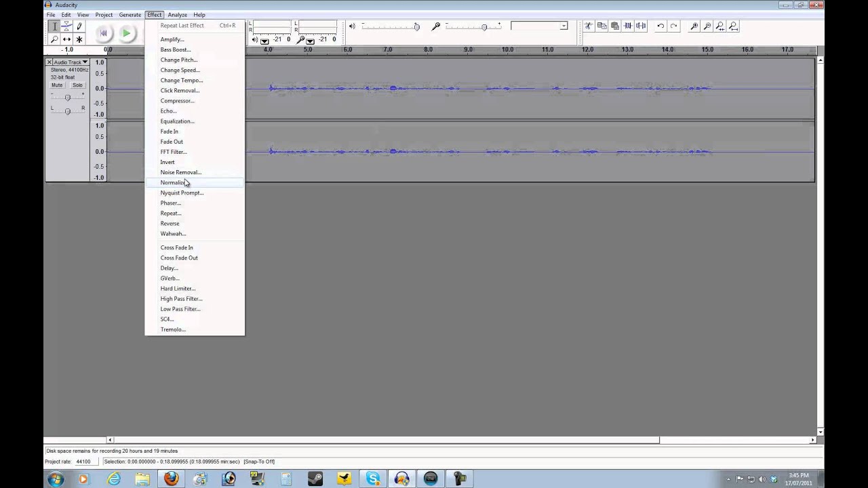
Task: Adjust the track pan slider
Action: click(67, 110)
